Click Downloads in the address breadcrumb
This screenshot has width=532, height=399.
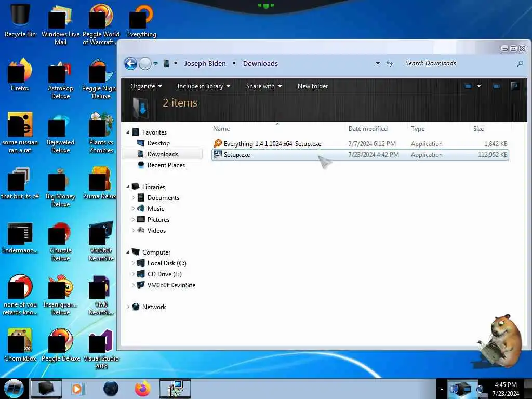tap(260, 63)
